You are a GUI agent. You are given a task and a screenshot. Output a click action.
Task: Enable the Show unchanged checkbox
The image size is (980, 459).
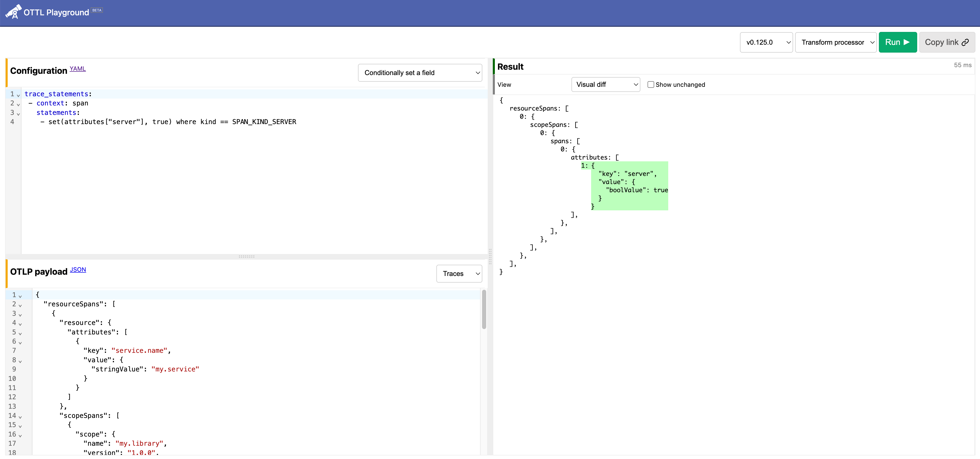coord(651,84)
